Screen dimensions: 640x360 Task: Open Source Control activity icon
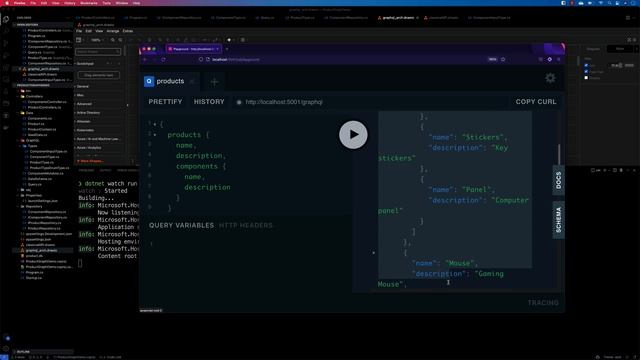pos(6,43)
